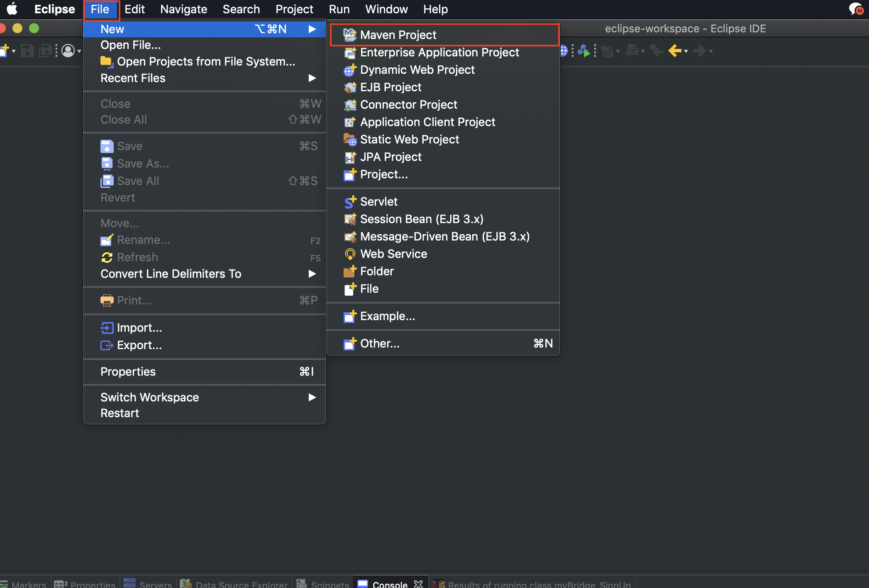
Task: Click the toolbar Save disk icon
Action: 27,51
